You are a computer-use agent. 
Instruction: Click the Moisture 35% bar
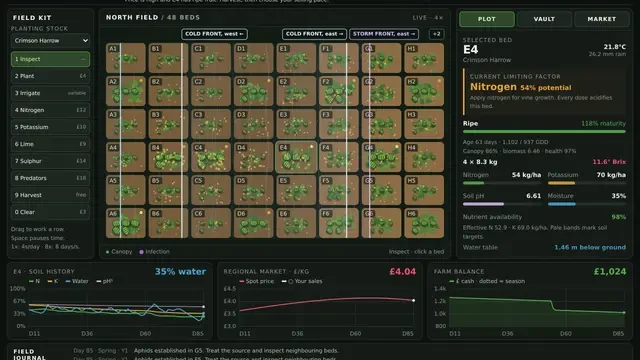587,204
